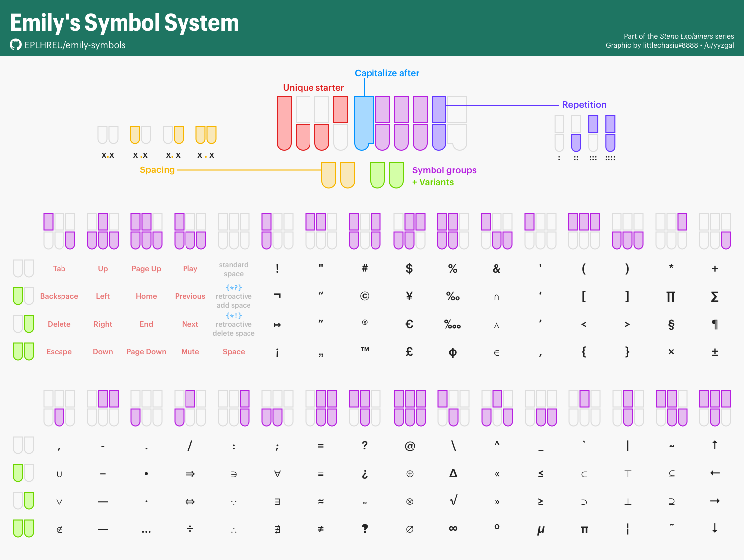Select the Page Up key label
This screenshot has height=560, width=744.
(x=146, y=269)
